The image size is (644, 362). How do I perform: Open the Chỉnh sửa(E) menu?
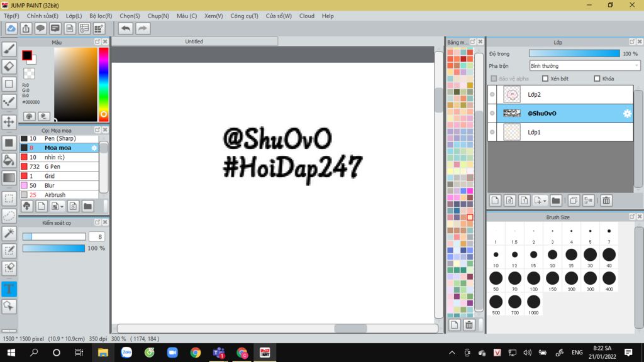click(x=42, y=16)
